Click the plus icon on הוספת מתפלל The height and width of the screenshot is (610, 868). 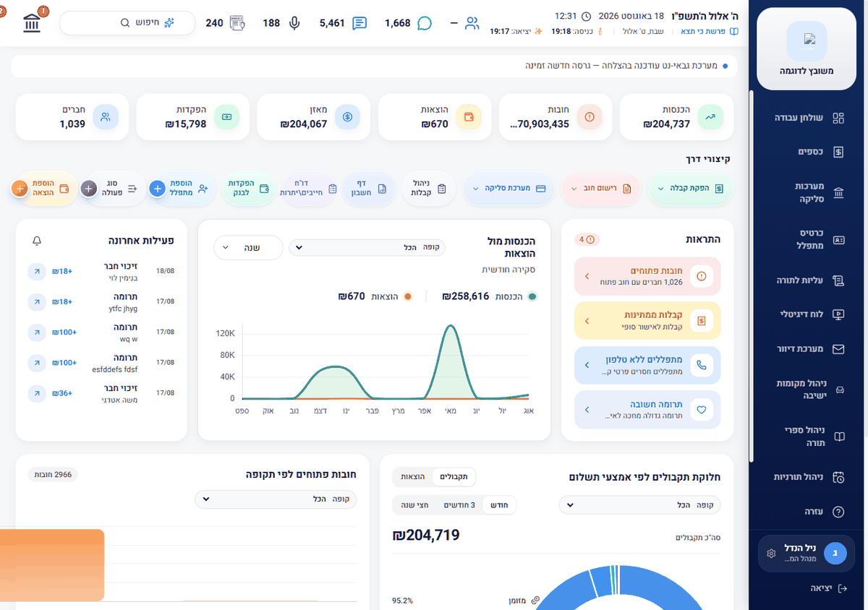(x=158, y=189)
